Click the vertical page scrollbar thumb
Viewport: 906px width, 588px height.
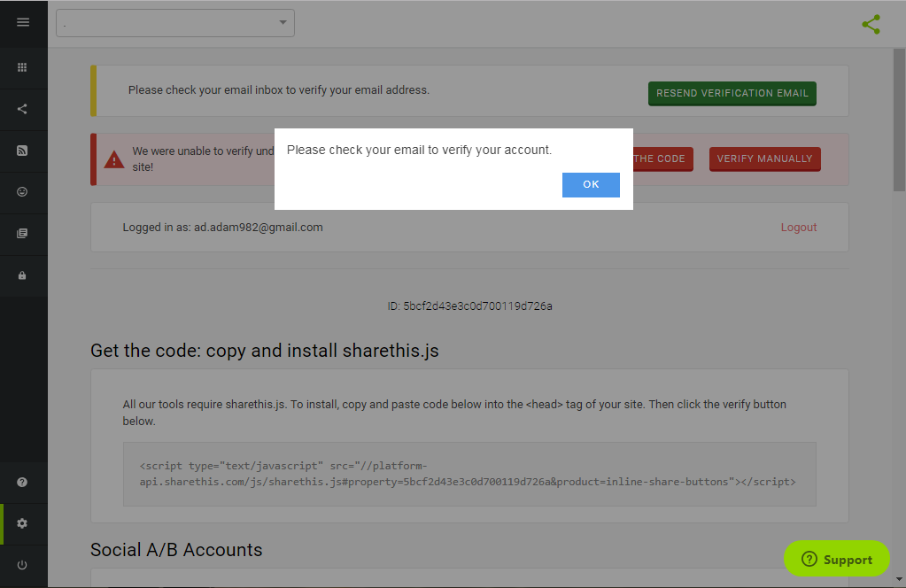point(899,120)
